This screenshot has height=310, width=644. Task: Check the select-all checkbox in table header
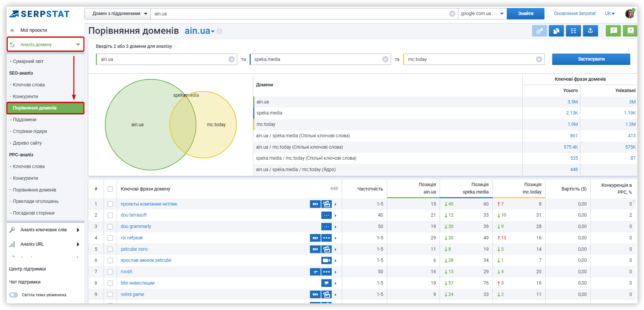(x=110, y=189)
